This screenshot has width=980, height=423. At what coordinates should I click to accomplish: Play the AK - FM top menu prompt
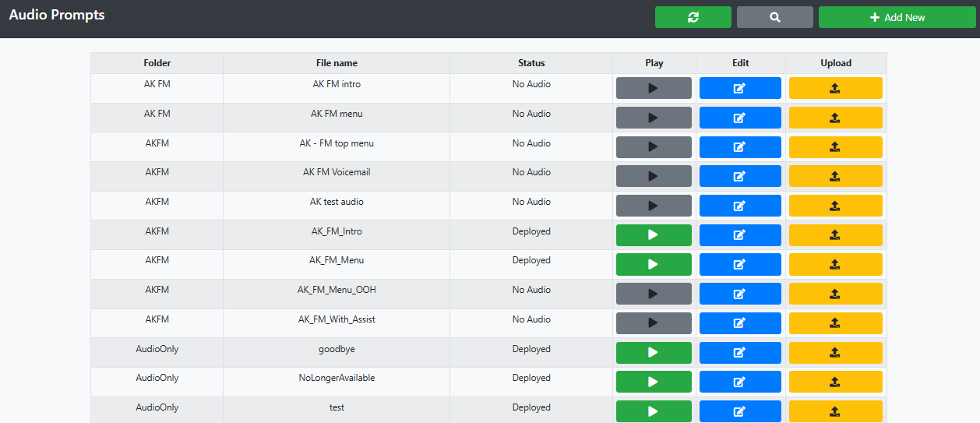[x=654, y=147]
